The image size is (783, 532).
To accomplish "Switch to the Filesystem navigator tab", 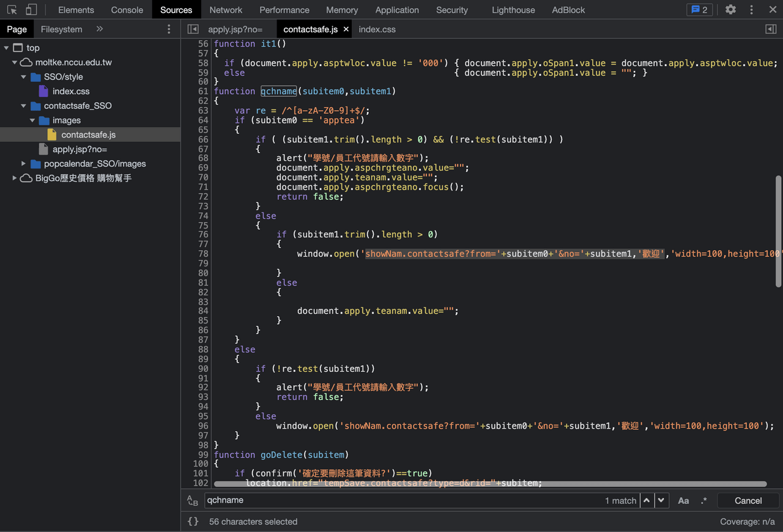I will tap(61, 29).
